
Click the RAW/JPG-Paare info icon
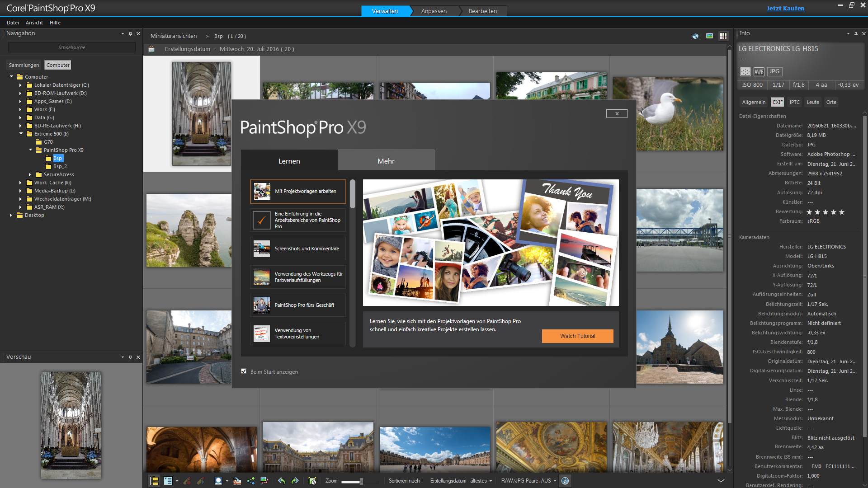(565, 481)
